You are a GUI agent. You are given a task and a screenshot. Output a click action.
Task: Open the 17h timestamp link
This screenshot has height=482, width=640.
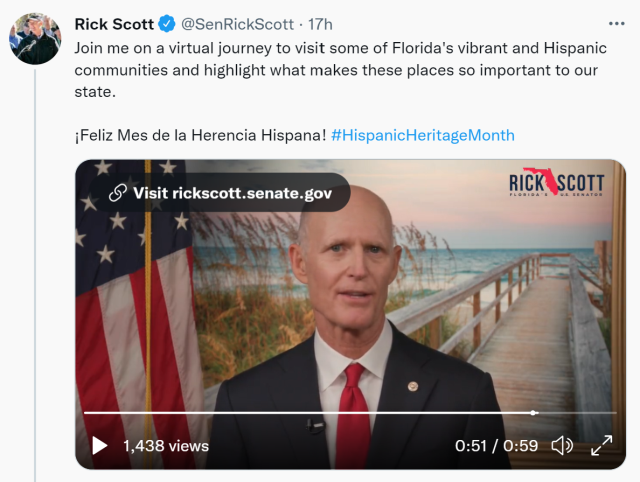[x=320, y=24]
